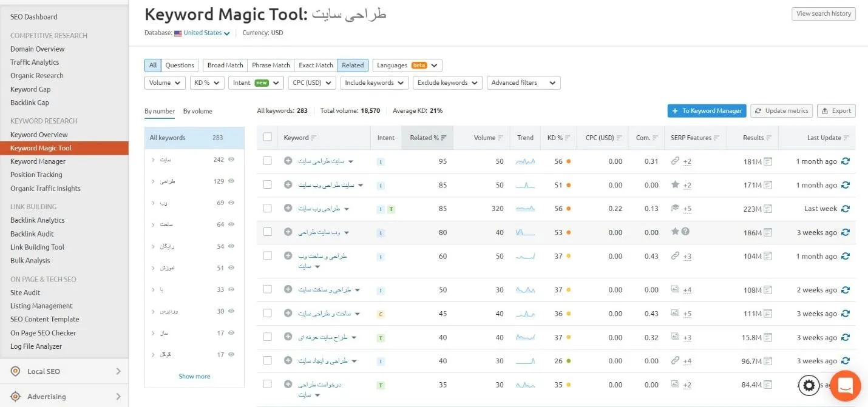Click the Local SEO pin icon

pyautogui.click(x=16, y=371)
